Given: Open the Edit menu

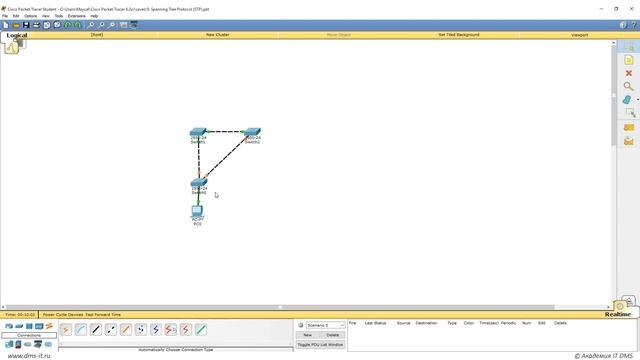Looking at the screenshot, I should [16, 16].
